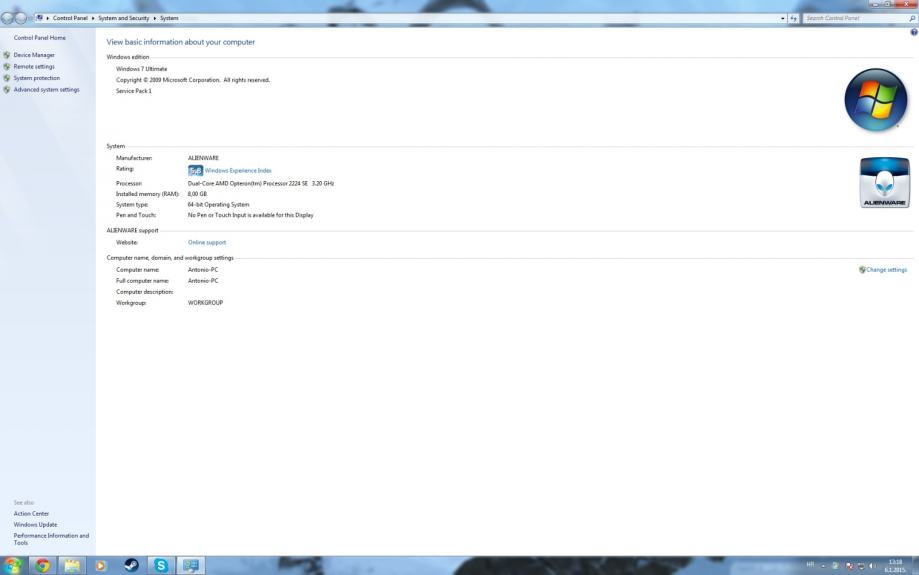Click the search magnifier icon

[x=913, y=18]
